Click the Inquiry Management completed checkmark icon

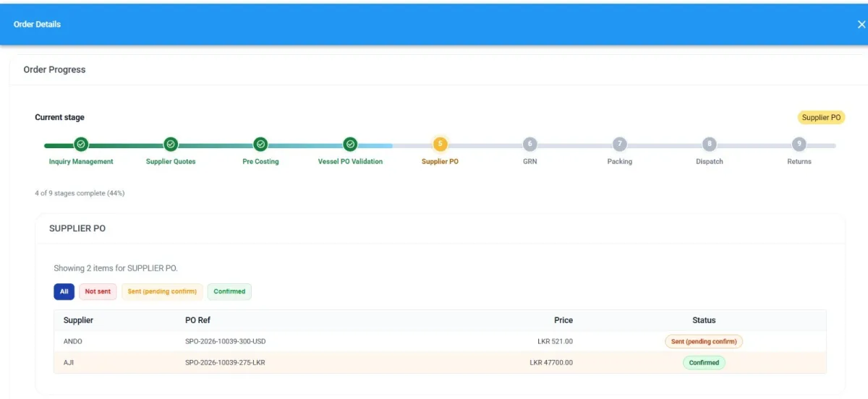point(81,145)
